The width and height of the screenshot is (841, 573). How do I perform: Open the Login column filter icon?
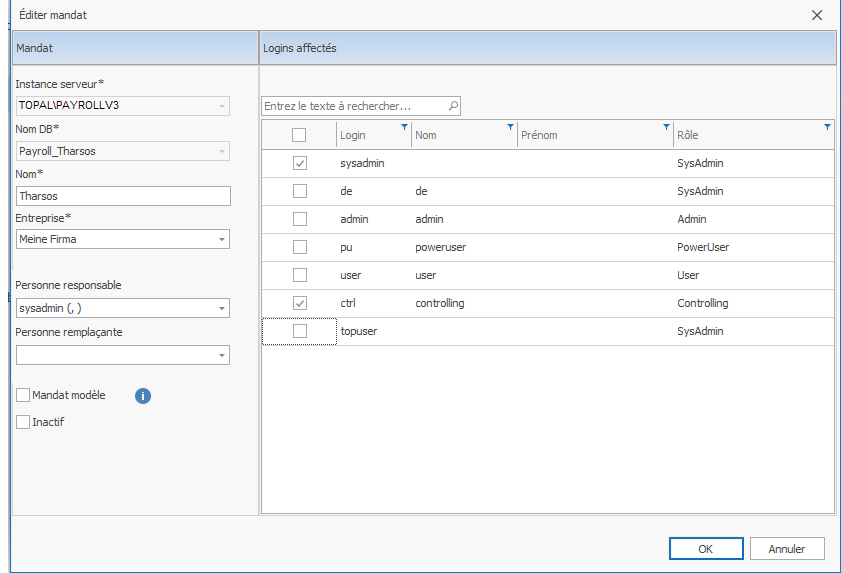click(404, 127)
